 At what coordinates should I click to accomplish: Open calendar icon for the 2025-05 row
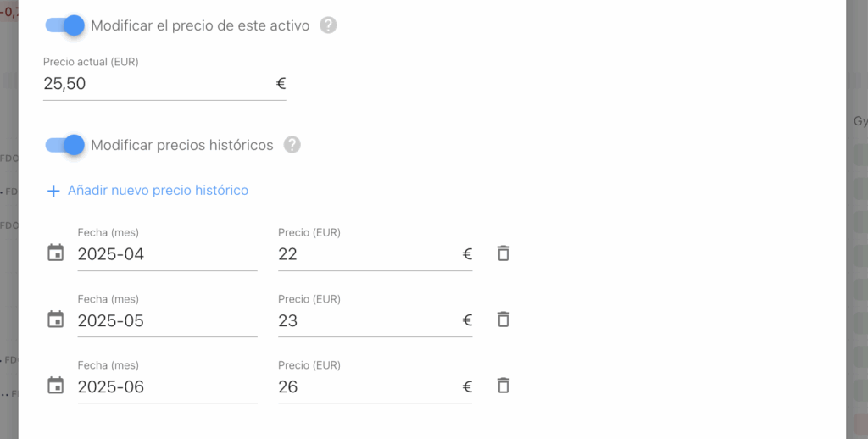point(56,320)
